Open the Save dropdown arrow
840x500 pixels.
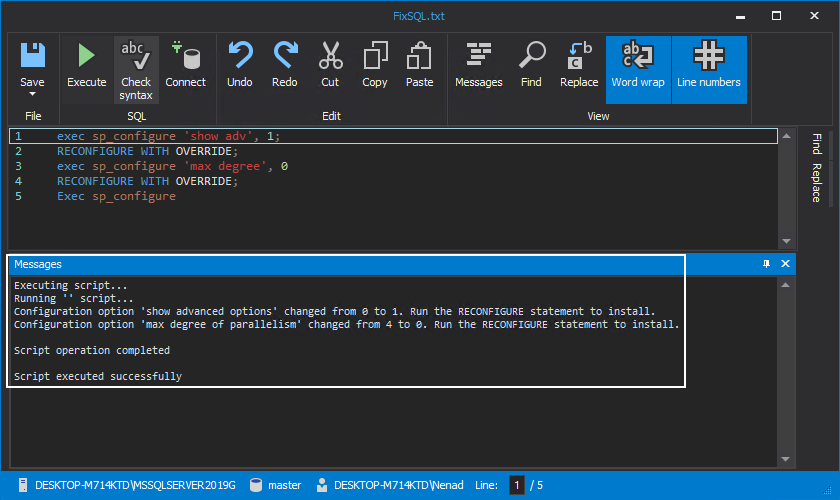click(32, 97)
